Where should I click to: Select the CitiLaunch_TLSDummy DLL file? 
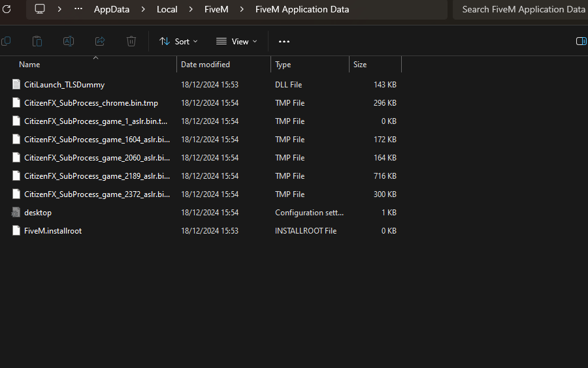pyautogui.click(x=64, y=85)
